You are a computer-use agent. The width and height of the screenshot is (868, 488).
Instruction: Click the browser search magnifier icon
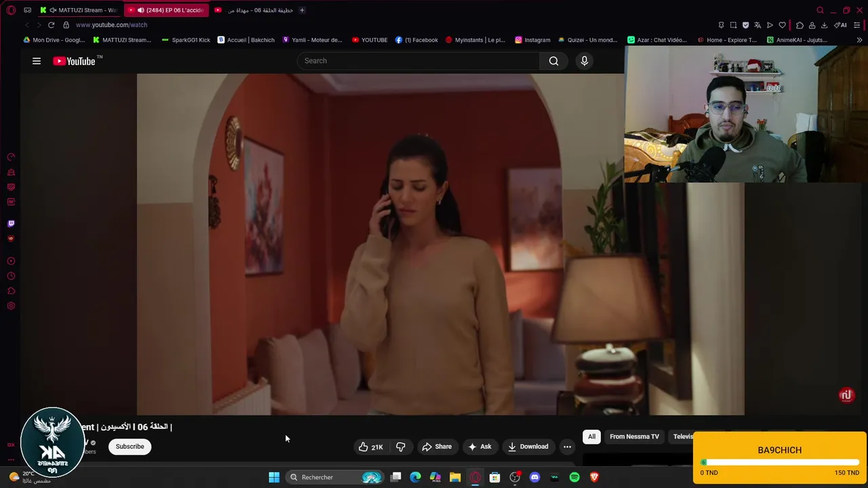(x=820, y=10)
